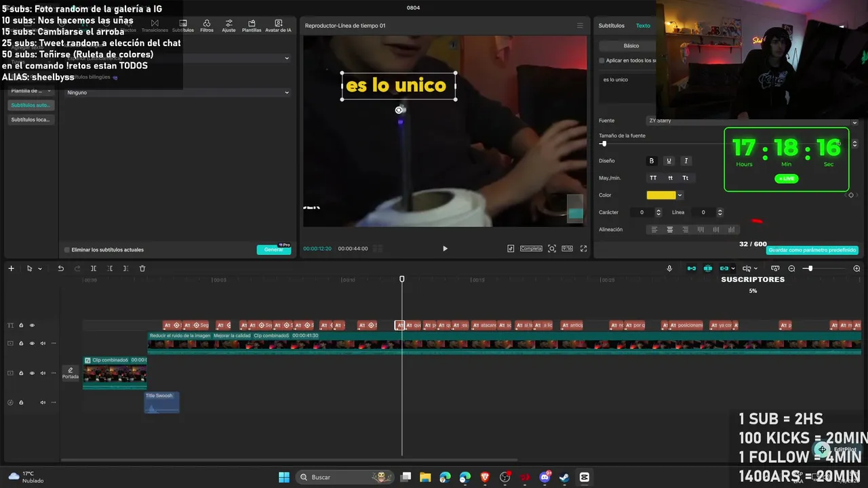This screenshot has width=868, height=488.
Task: Switch to the Texto tab in the right panel
Action: pos(643,26)
